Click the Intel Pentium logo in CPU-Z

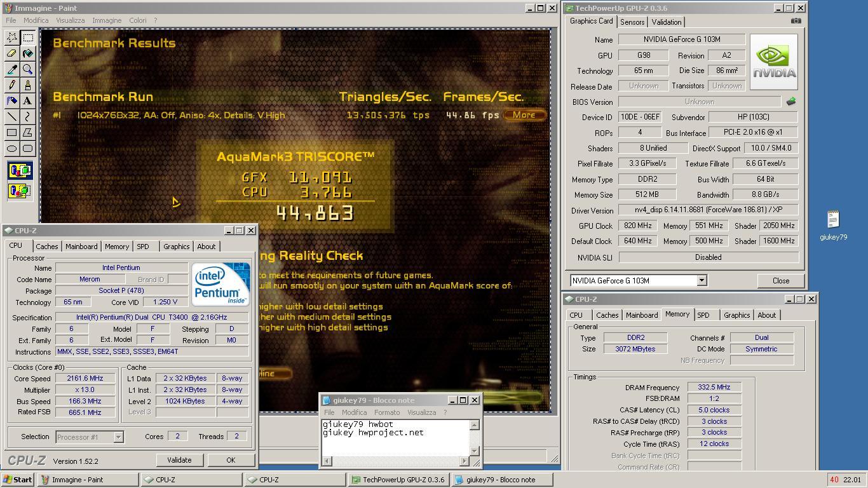point(220,284)
